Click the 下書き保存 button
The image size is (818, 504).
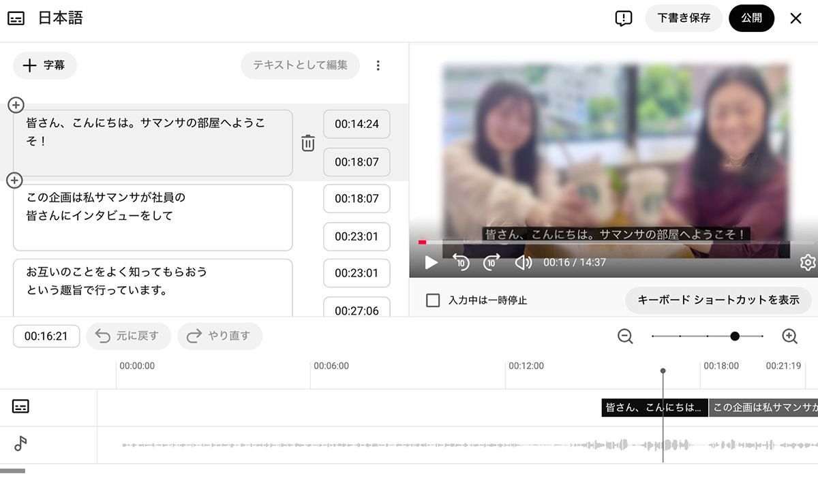coord(684,18)
